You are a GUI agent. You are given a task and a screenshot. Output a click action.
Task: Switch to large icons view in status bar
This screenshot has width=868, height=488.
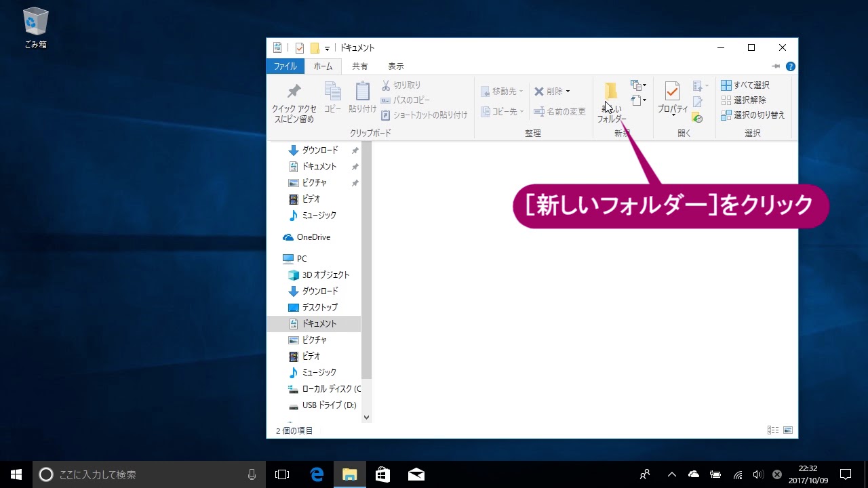[x=788, y=430]
